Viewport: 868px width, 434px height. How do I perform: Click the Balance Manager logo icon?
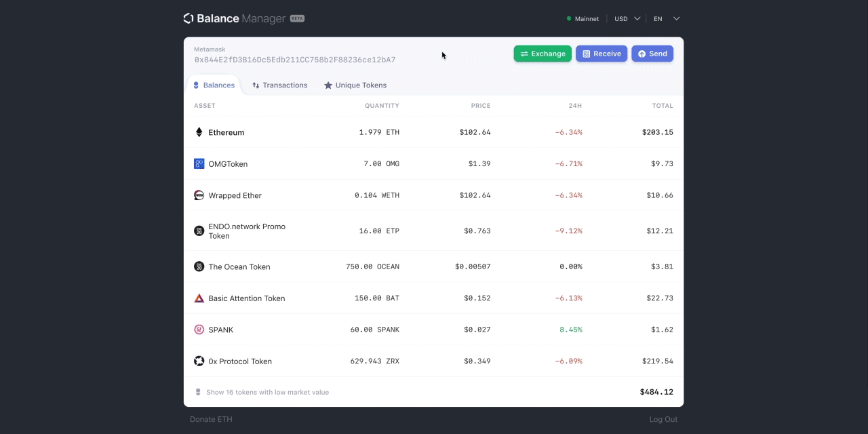click(x=189, y=18)
